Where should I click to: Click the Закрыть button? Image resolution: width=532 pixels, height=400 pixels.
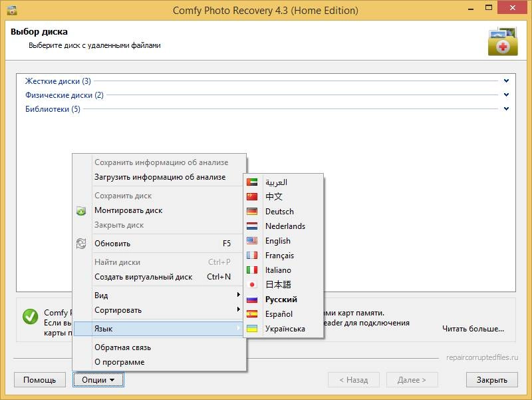click(x=492, y=379)
